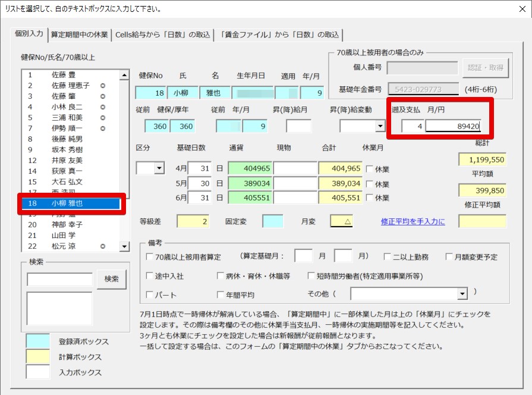Screen dimensions: 532x395
Task: Enable 月額変更予定 checkbox
Action: [x=449, y=257]
